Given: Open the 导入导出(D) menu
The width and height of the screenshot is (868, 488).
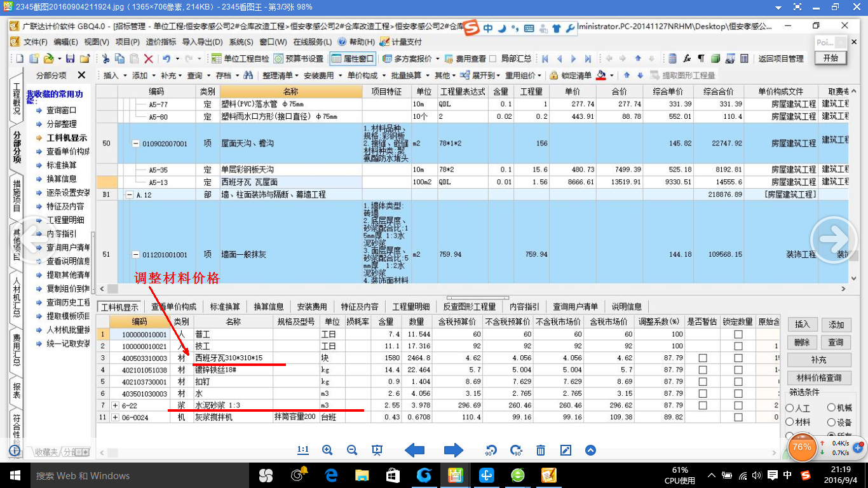Looking at the screenshot, I should point(202,42).
